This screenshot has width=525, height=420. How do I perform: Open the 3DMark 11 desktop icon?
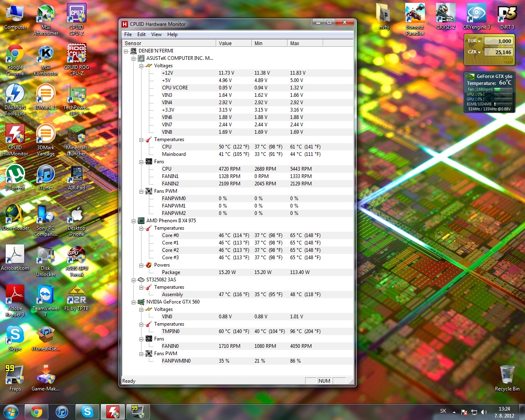point(46,97)
